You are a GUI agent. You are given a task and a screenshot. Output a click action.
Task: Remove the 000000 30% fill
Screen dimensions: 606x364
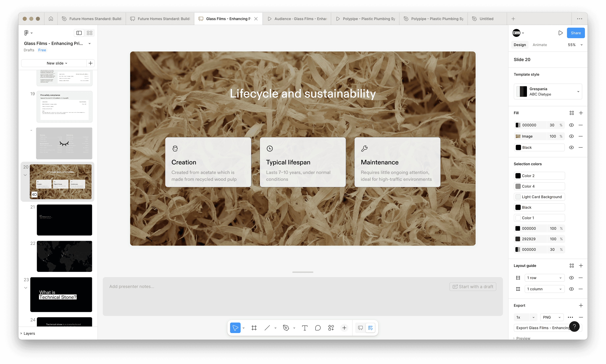[x=580, y=125]
